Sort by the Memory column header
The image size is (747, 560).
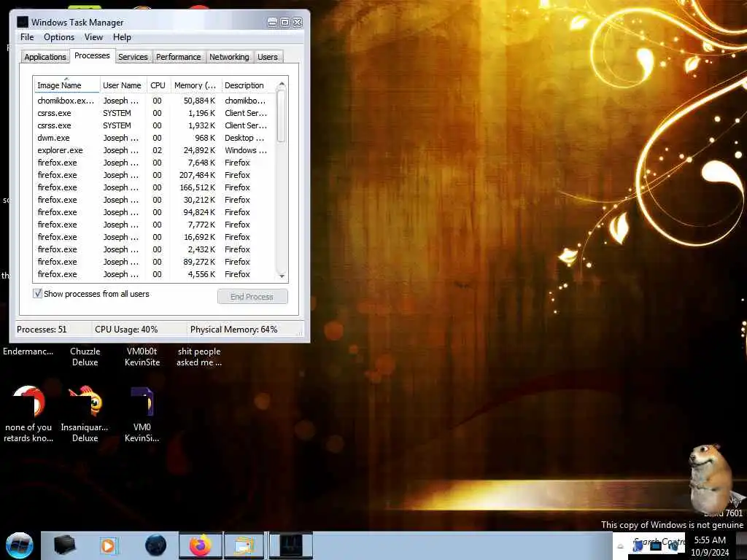[x=196, y=85]
